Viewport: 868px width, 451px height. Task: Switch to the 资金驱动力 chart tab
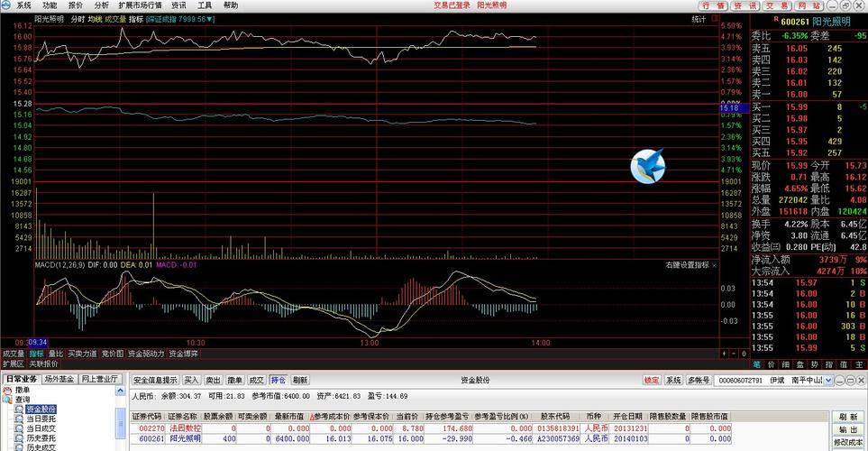click(146, 354)
